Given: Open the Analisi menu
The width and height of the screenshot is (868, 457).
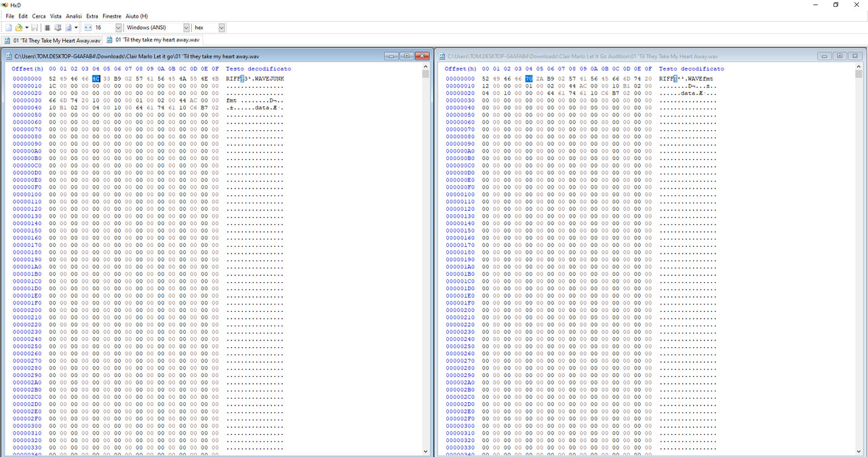Looking at the screenshot, I should click(74, 16).
